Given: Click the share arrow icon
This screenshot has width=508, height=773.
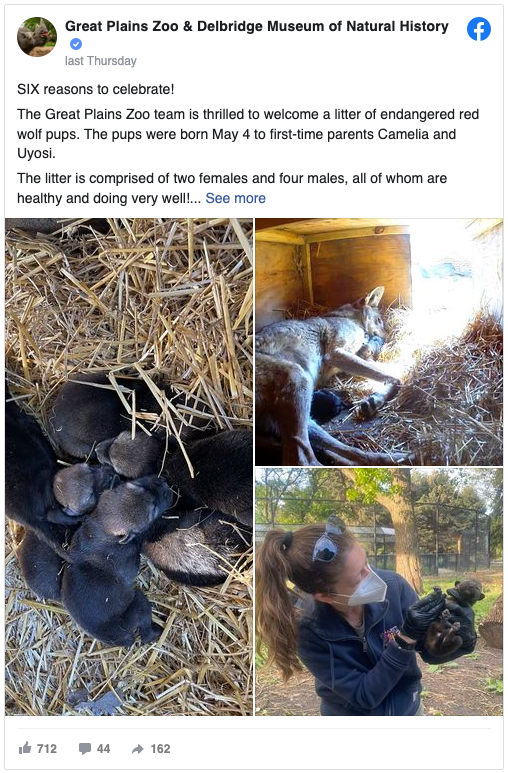Looking at the screenshot, I should tap(138, 749).
